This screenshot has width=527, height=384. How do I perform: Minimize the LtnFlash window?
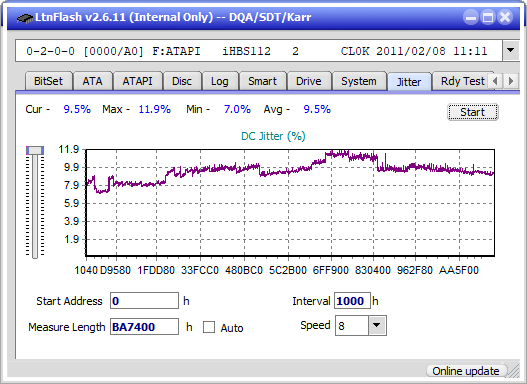tap(471, 17)
